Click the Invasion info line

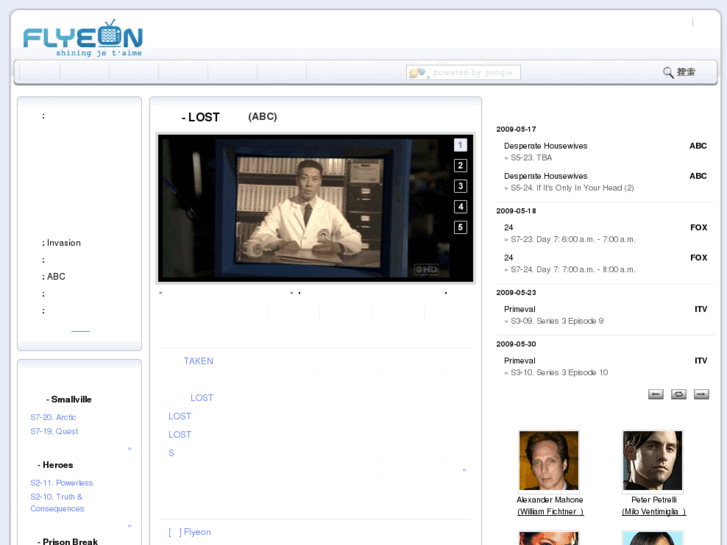click(61, 243)
